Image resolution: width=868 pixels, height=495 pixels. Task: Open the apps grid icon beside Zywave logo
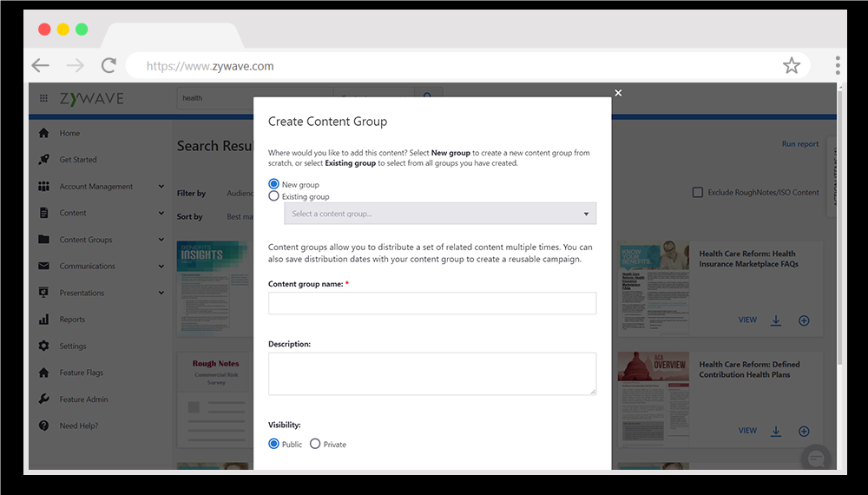click(43, 98)
